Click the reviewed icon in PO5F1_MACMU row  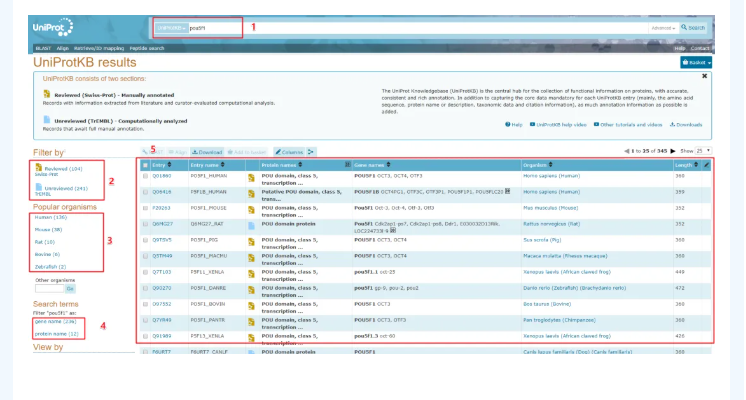pyautogui.click(x=251, y=258)
